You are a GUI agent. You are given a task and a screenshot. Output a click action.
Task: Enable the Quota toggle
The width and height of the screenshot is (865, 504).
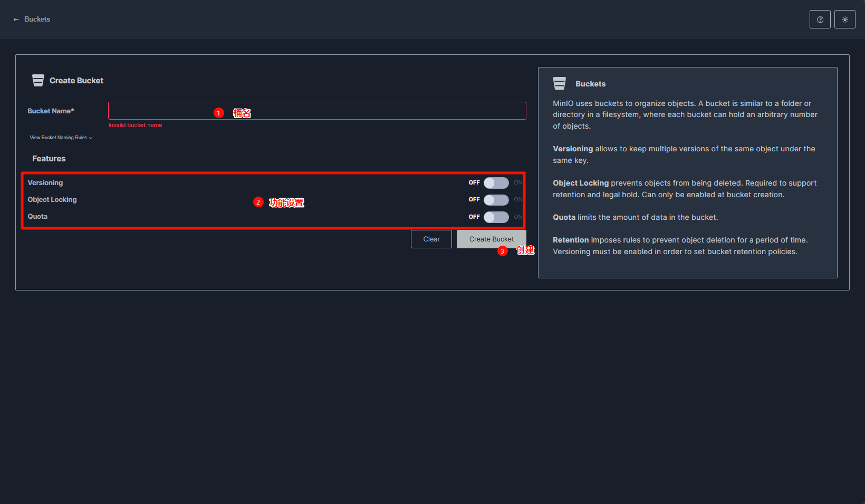click(496, 217)
